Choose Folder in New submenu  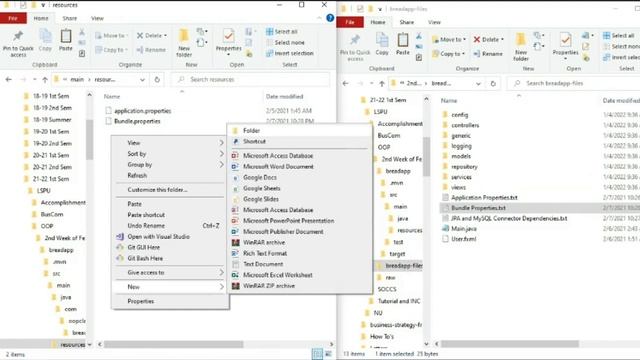[300, 131]
